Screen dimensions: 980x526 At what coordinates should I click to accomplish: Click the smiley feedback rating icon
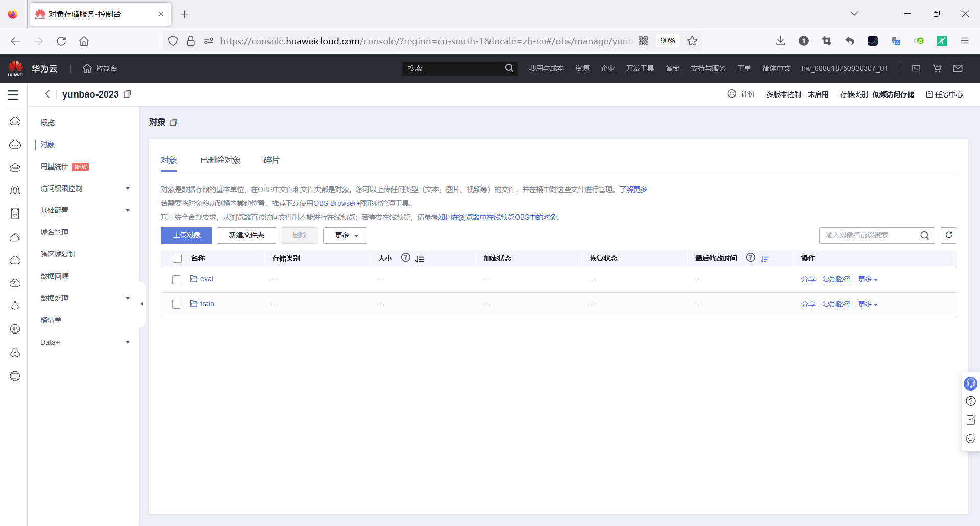tap(732, 94)
